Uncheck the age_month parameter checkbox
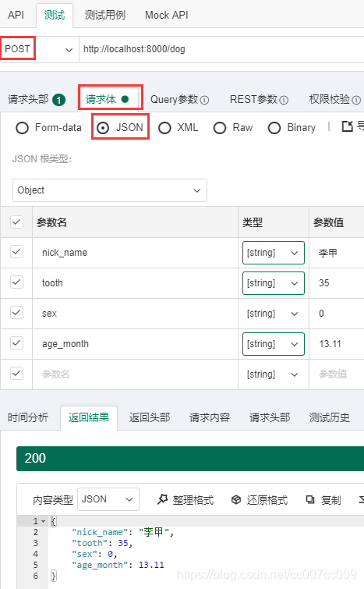364x589 pixels. pyautogui.click(x=16, y=343)
